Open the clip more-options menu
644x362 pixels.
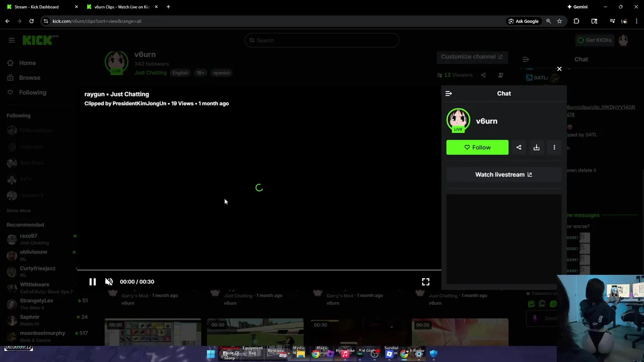tap(554, 147)
